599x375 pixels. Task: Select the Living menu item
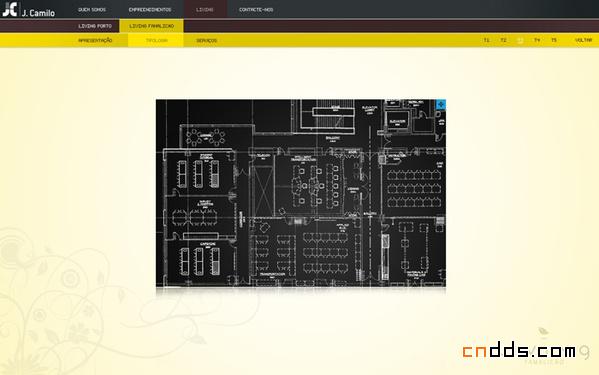point(205,10)
